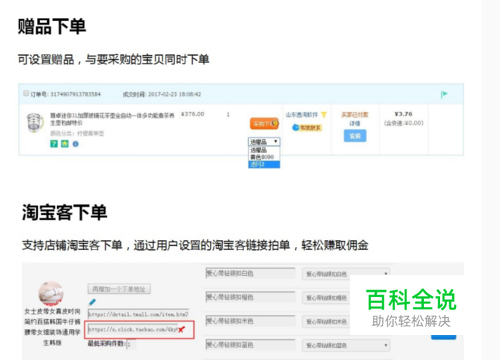The width and height of the screenshot is (500, 360).
Task: Click the 买家已付款 status text
Action: [355, 115]
